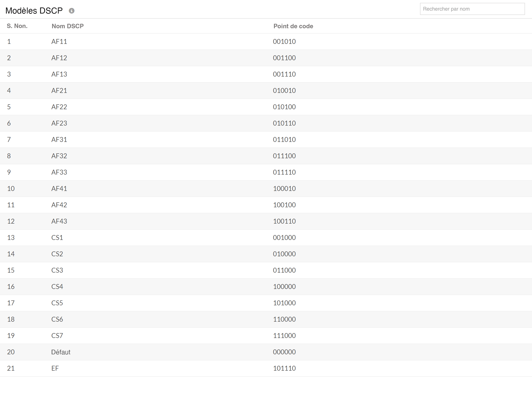
Task: Select the CS4 row
Action: pos(57,286)
